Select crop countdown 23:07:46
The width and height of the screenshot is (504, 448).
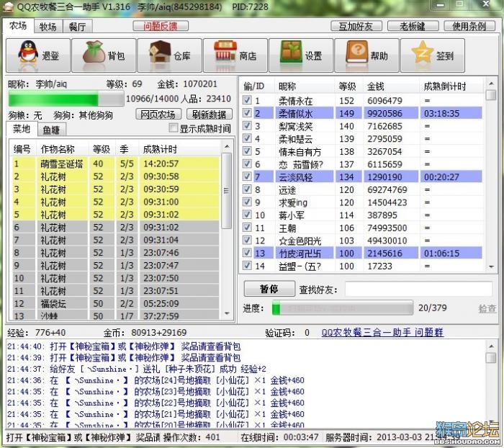161,253
